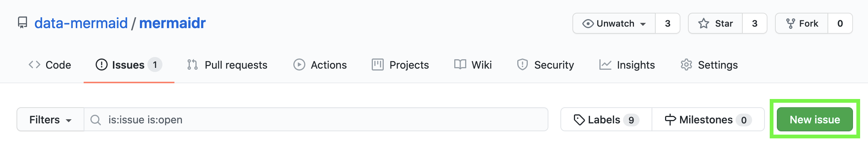The image size is (868, 141).
Task: Open the Security tab
Action: click(x=545, y=65)
